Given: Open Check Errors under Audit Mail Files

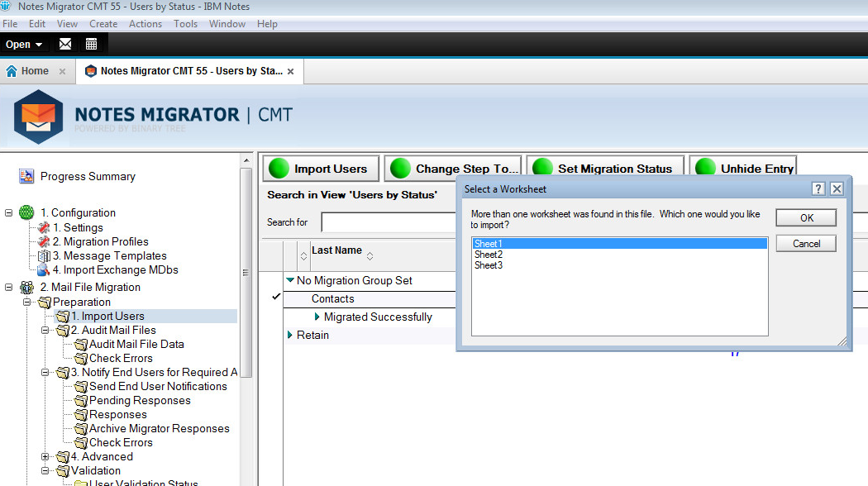Looking at the screenshot, I should point(121,358).
